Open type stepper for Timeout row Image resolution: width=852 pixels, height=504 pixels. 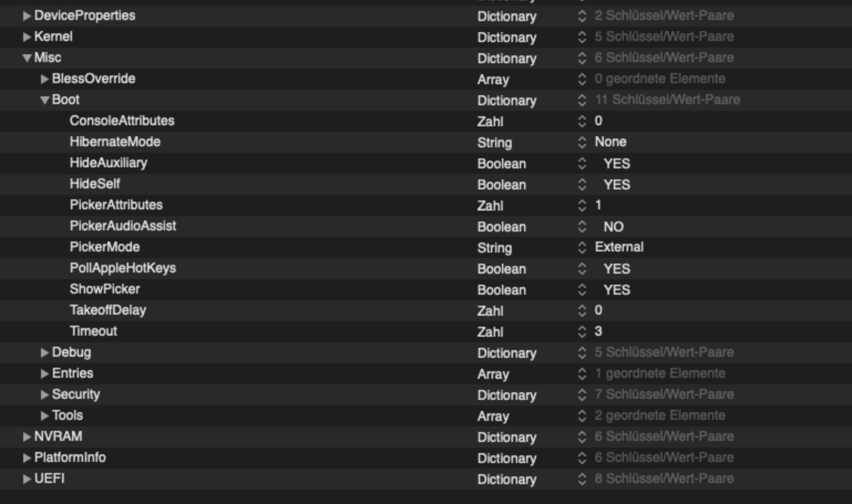click(582, 332)
